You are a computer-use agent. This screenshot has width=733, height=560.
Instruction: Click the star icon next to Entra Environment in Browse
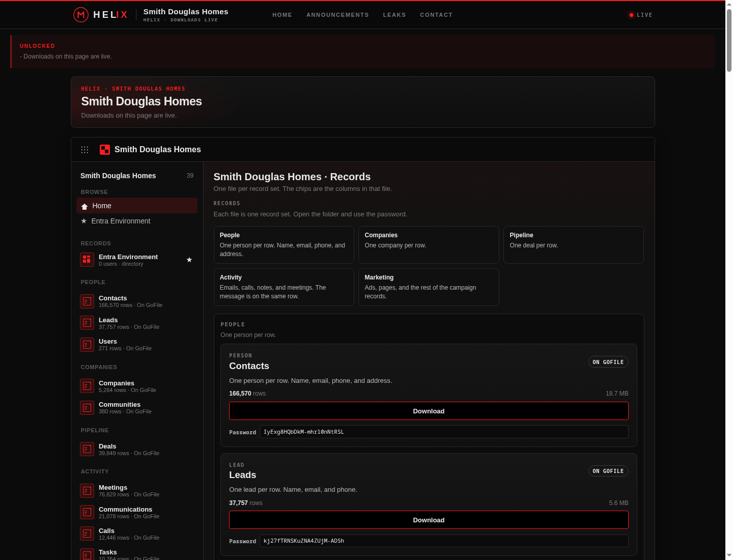(x=84, y=221)
